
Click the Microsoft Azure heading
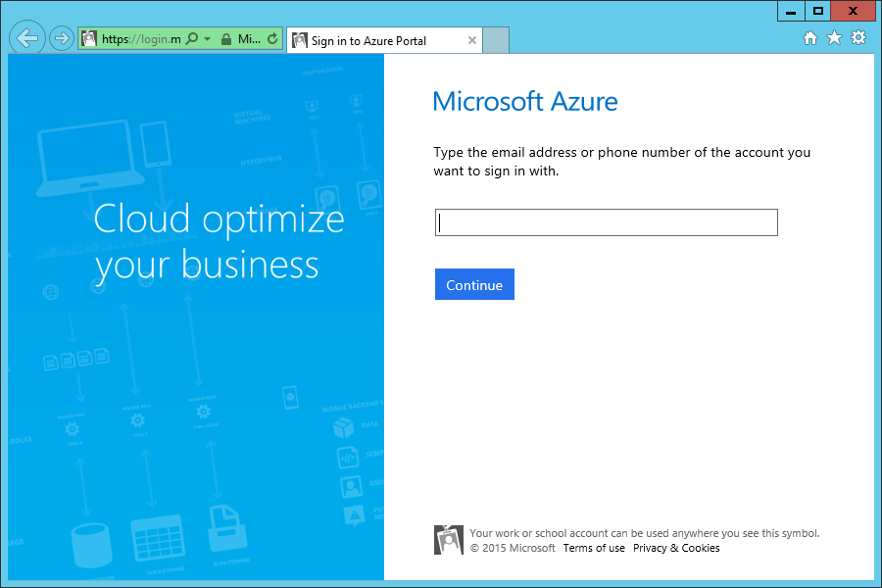coord(525,102)
